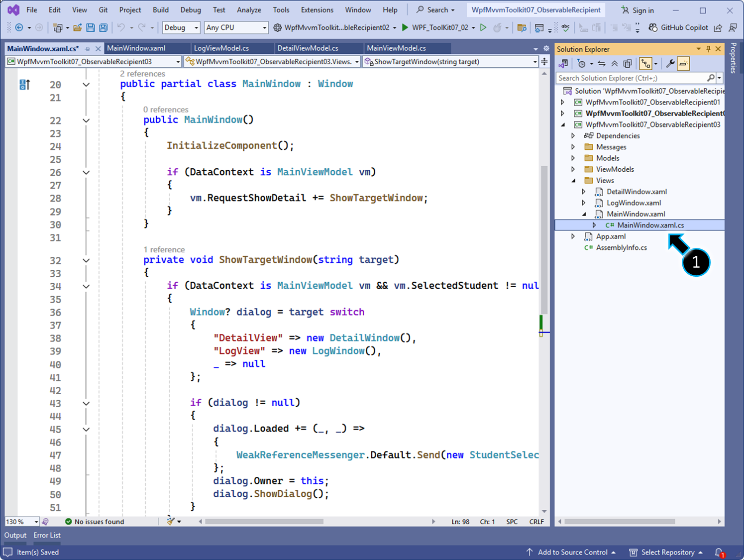The width and height of the screenshot is (744, 560).
Task: Open the Extensions menu
Action: tap(317, 10)
